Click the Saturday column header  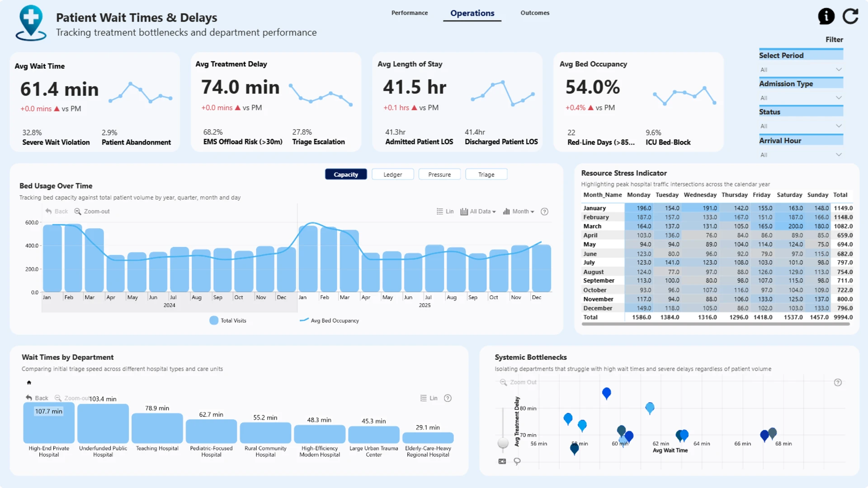tap(789, 195)
